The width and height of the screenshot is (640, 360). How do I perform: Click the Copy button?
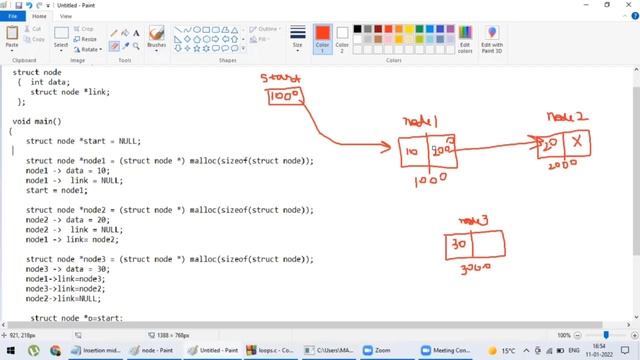tap(34, 39)
